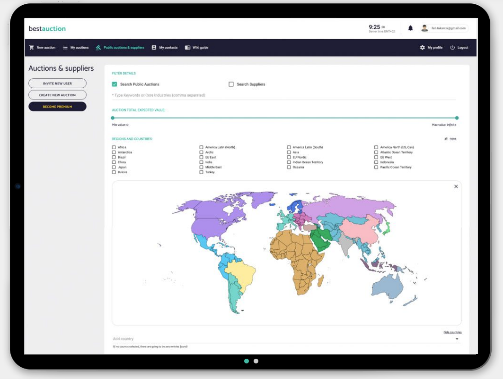This screenshot has height=379, width=503.
Task: Click the gavel Public auctions & suppliers icon
Action: click(98, 48)
